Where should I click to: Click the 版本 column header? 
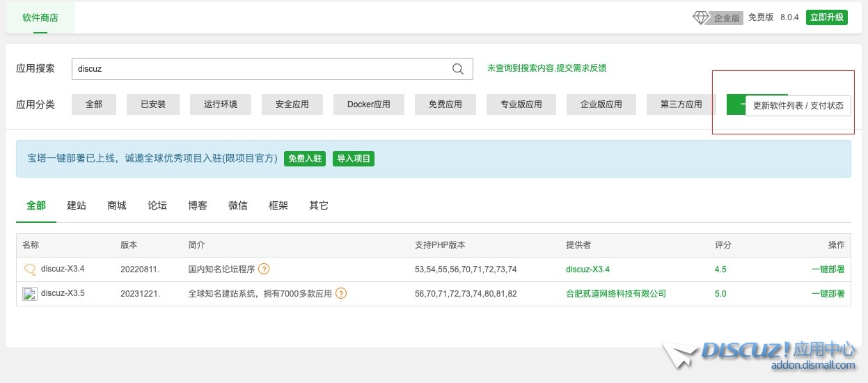click(x=129, y=245)
